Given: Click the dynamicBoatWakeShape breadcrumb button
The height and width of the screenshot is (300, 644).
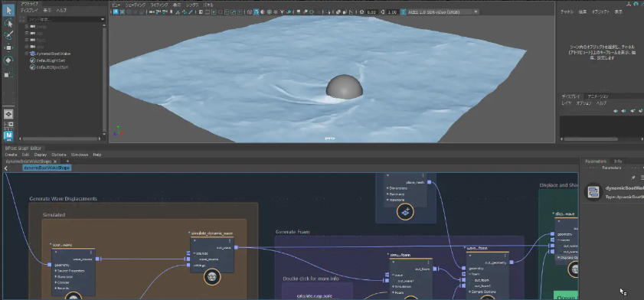Looking at the screenshot, I should (x=47, y=168).
